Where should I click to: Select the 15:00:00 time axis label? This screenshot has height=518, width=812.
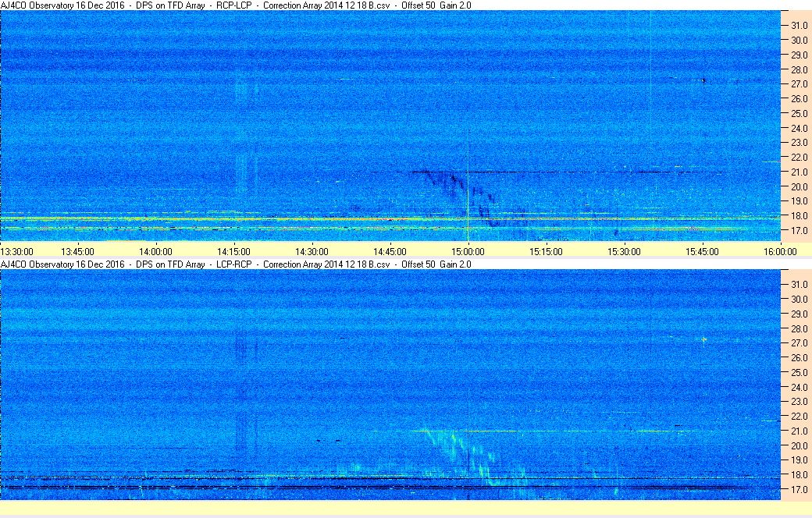pos(468,251)
